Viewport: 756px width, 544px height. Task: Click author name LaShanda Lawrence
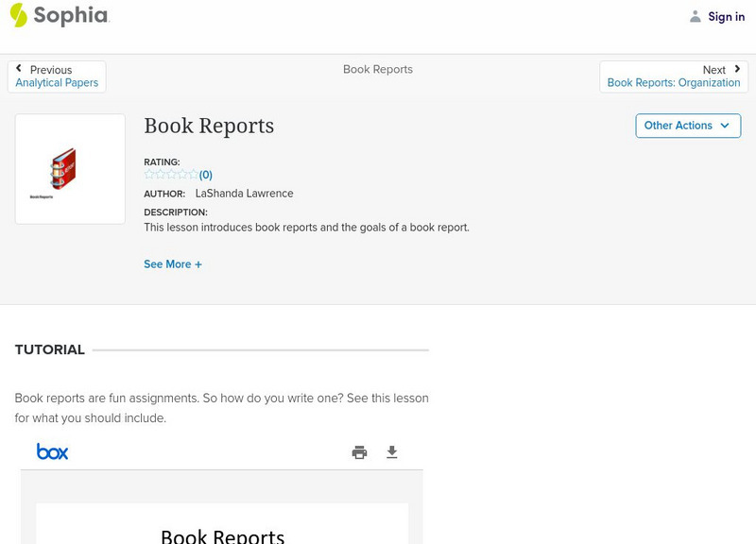[x=244, y=194]
